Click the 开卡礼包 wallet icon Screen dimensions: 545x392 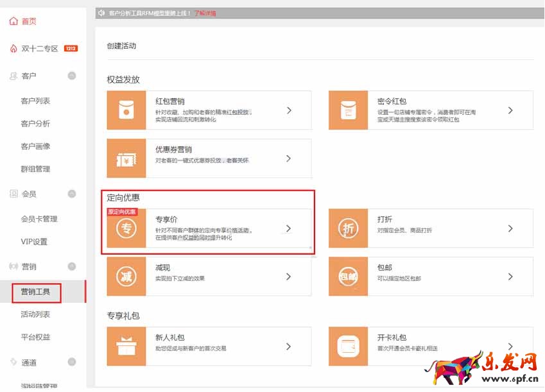point(348,346)
